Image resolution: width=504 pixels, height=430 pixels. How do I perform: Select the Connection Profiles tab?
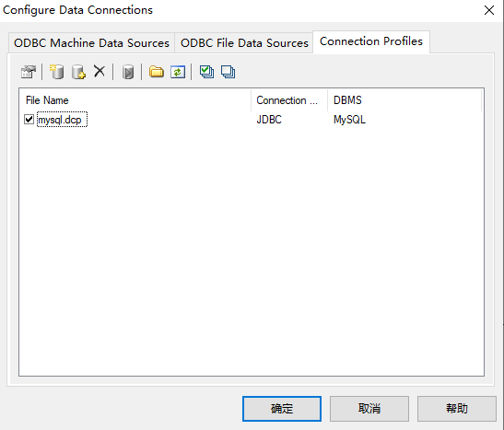(x=371, y=41)
